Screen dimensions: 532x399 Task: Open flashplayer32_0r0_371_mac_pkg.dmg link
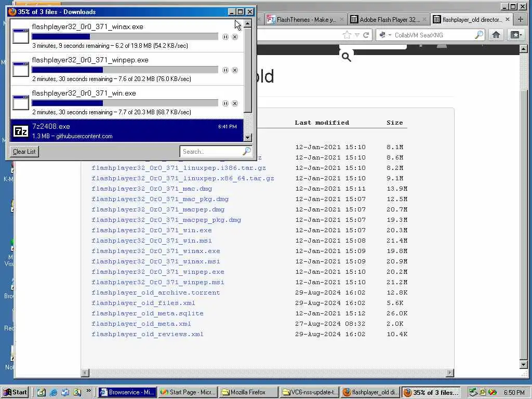(x=160, y=199)
